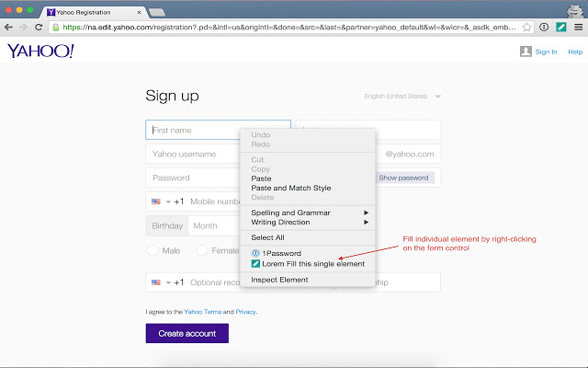Open the Help link
Screen dimensions: 588x368
[575, 52]
